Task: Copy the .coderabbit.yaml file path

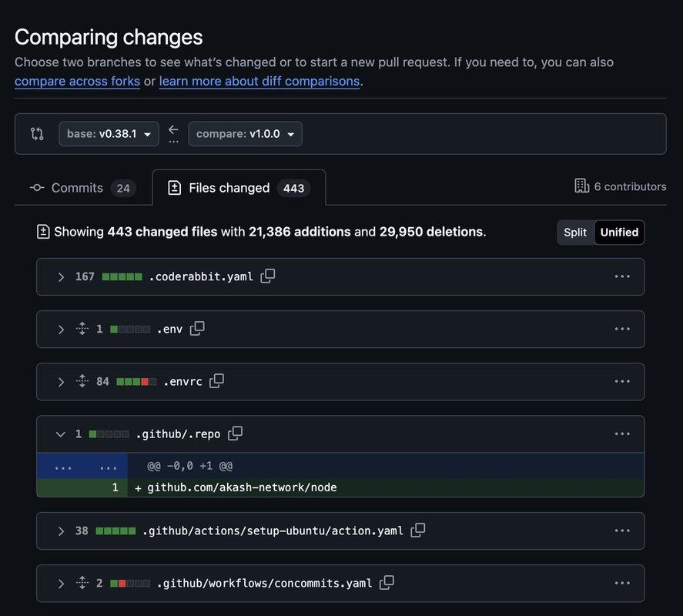Action: tap(267, 276)
